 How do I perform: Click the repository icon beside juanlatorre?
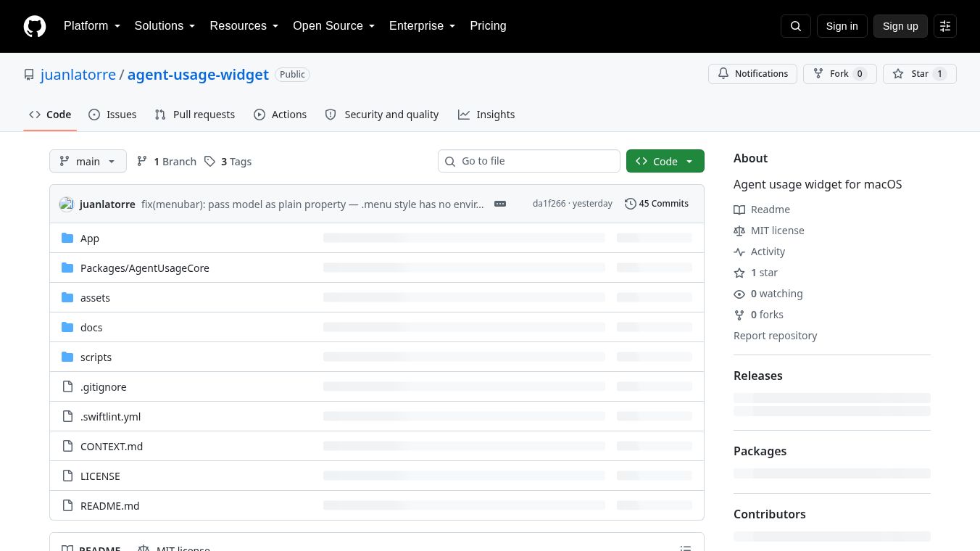pyautogui.click(x=29, y=75)
